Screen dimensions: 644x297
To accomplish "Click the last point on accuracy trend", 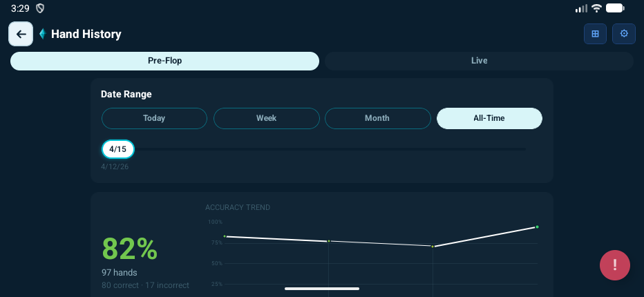I will (x=537, y=227).
